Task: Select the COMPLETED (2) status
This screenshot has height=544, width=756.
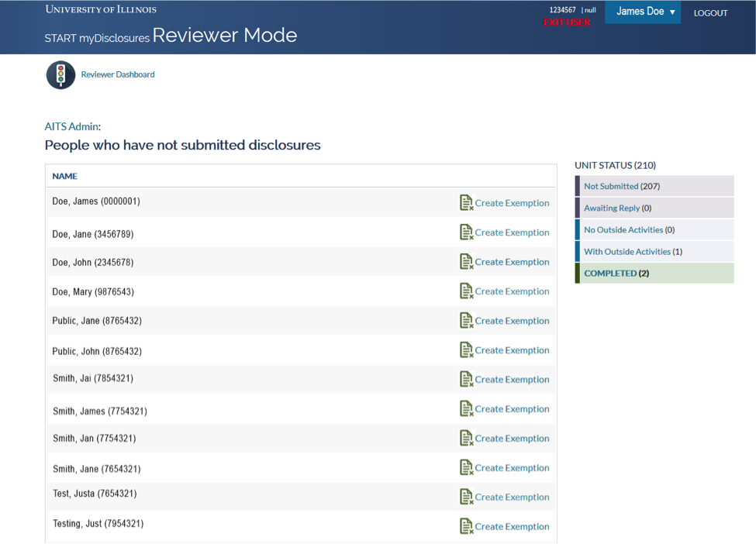Action: (x=654, y=274)
